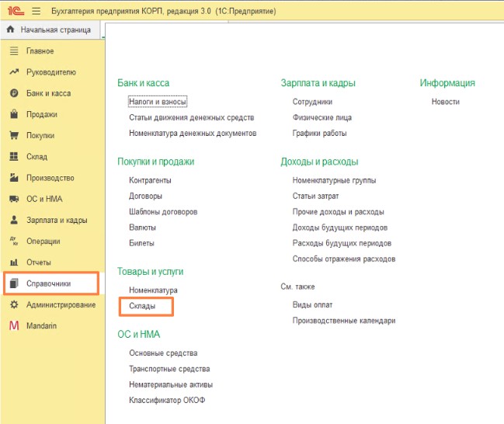Open the Валюты directory

point(142,228)
